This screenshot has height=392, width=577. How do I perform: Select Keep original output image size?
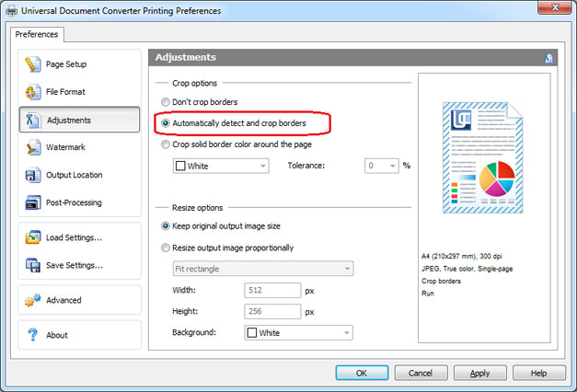pyautogui.click(x=166, y=226)
